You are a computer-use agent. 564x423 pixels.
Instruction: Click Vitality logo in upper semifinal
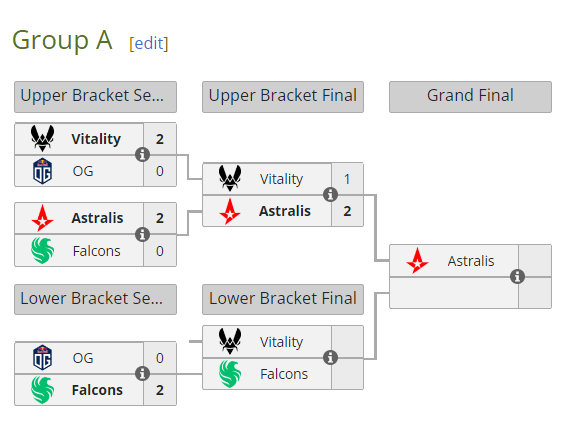42,138
